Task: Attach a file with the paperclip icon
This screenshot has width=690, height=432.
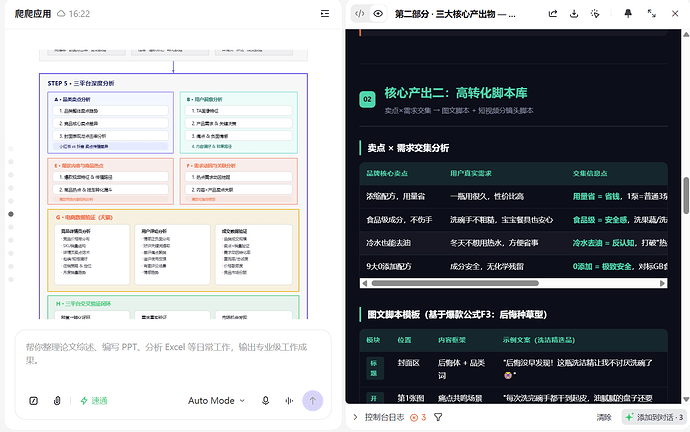Action: tap(57, 401)
